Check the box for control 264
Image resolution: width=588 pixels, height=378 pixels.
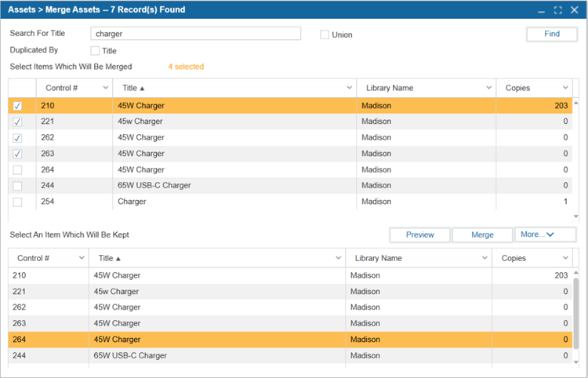pos(18,169)
